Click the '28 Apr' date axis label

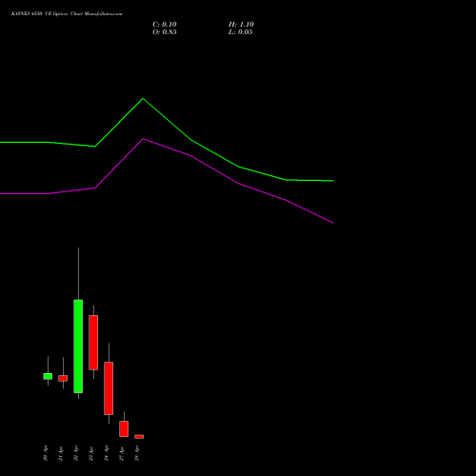pos(137,453)
